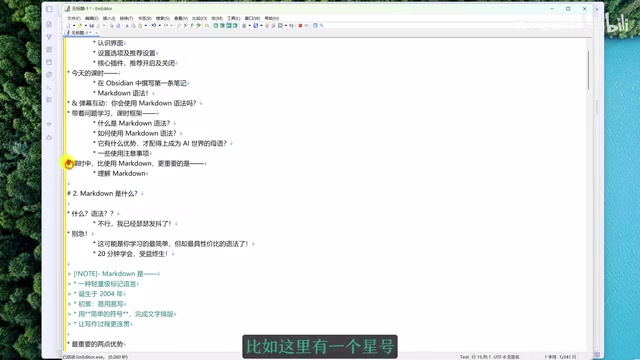Click the line '& 弹幕互动：你会使用 Markdown 语法吗？'
The image size is (640, 360).
coord(134,103)
